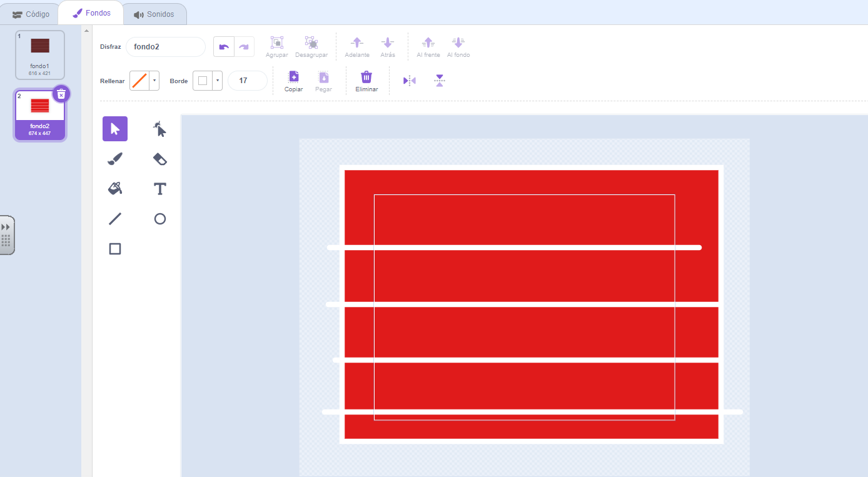868x477 pixels.
Task: Activate the Eraser tool
Action: [x=160, y=159]
